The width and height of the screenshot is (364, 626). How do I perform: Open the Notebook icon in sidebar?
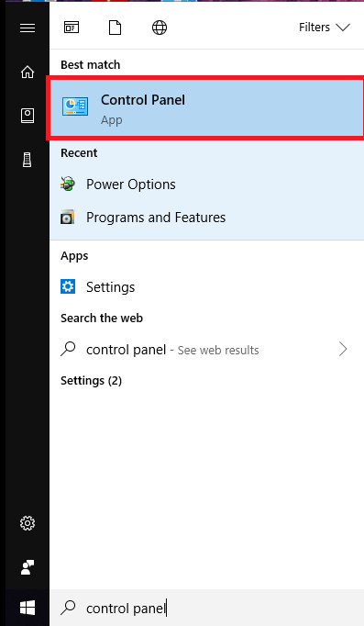point(28,116)
